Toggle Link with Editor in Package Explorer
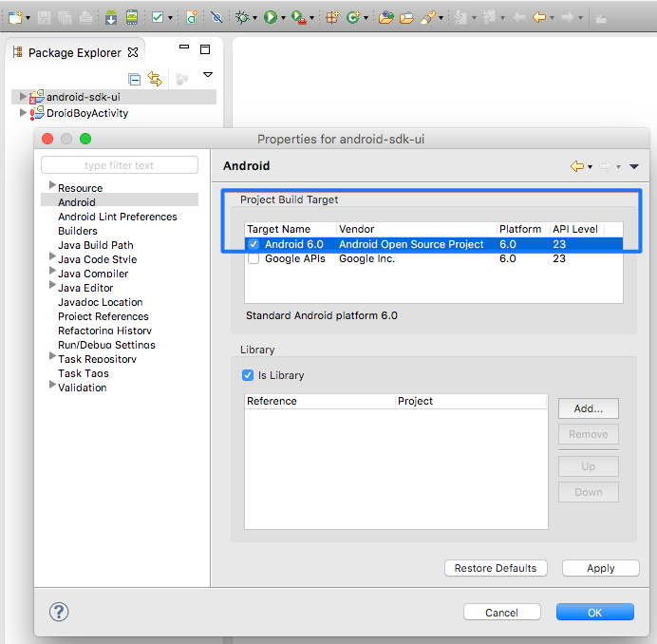Viewport: 657px width, 644px height. click(155, 79)
